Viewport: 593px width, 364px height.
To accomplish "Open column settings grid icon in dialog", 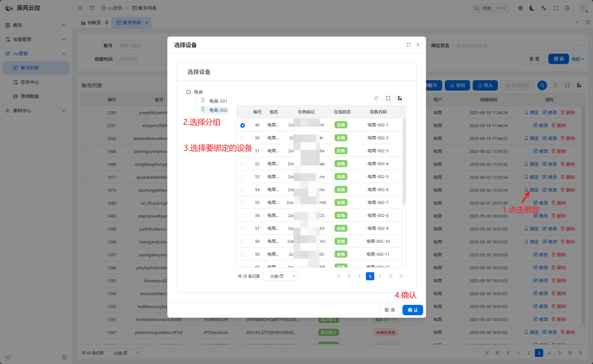I will 400,98.
